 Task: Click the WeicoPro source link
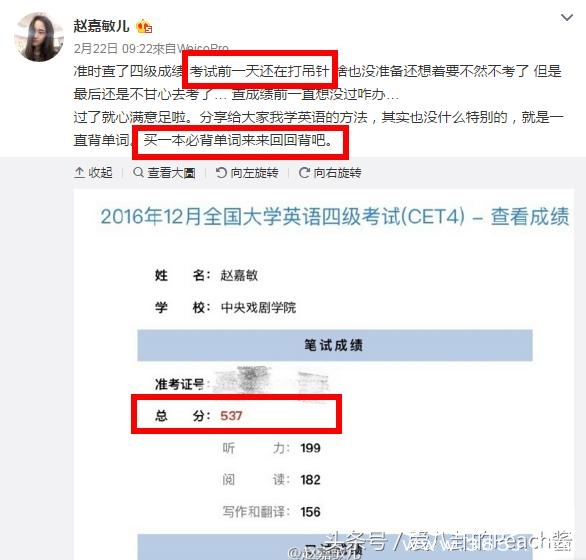[202, 49]
